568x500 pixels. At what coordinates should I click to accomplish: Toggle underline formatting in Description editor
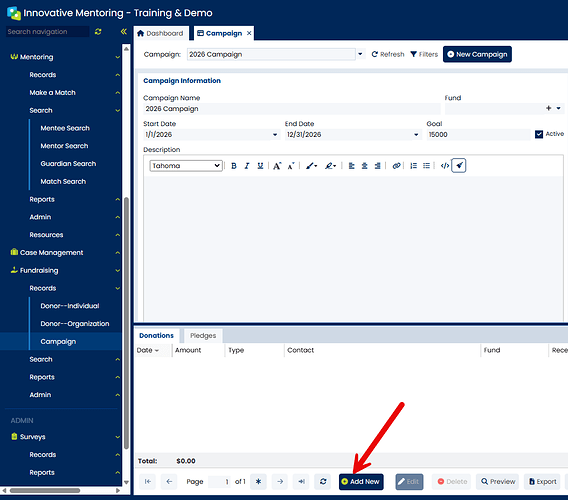point(260,166)
